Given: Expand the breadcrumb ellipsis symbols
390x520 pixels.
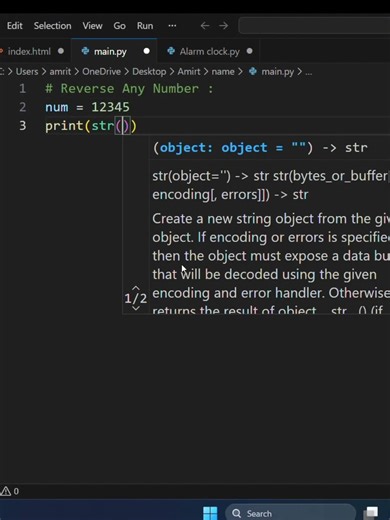Looking at the screenshot, I should coord(309,72).
